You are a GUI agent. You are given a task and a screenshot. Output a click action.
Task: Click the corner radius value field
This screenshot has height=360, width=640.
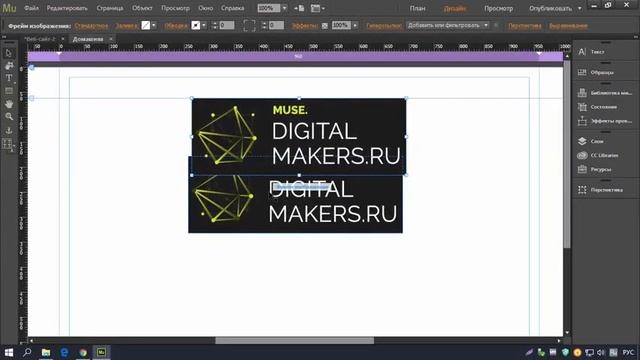(x=276, y=25)
